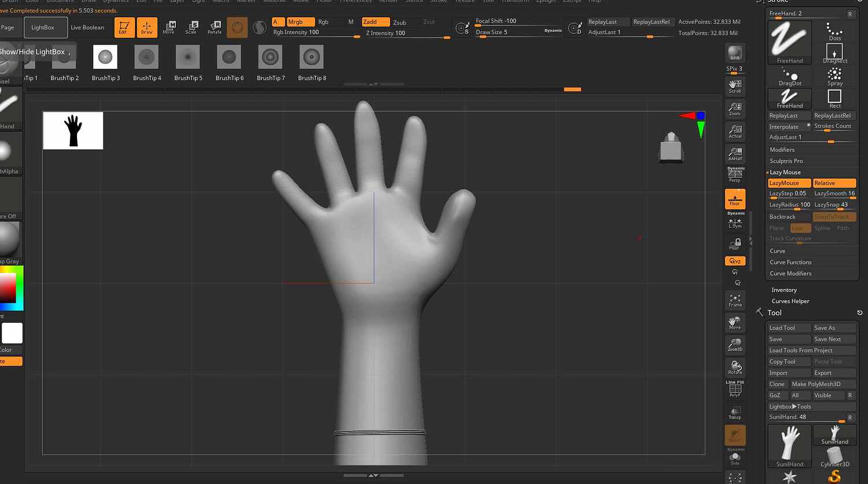The height and width of the screenshot is (484, 868).
Task: Toggle Perspective mode on the right shelf
Action: click(x=735, y=175)
